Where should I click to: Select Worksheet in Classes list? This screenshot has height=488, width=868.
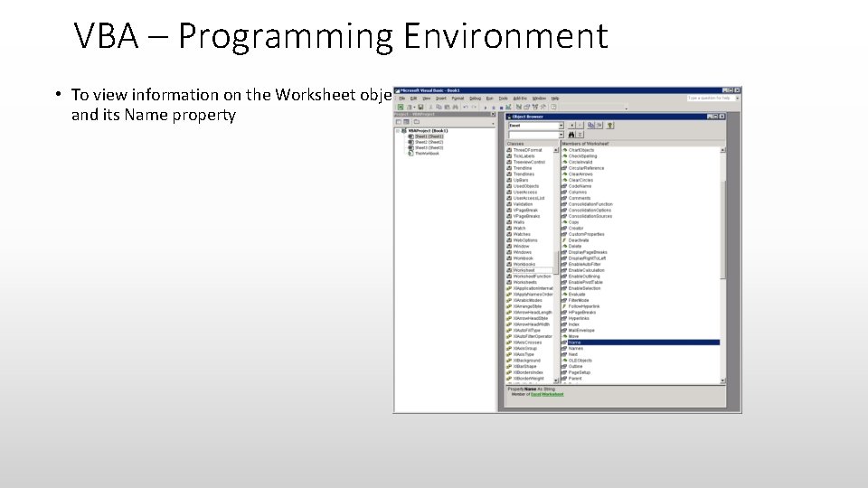point(524,270)
